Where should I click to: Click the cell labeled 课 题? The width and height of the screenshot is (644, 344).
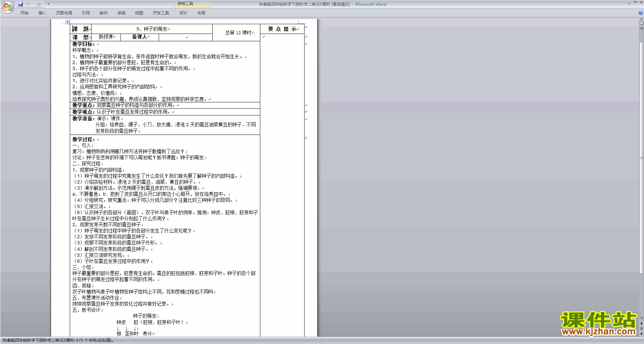point(80,29)
